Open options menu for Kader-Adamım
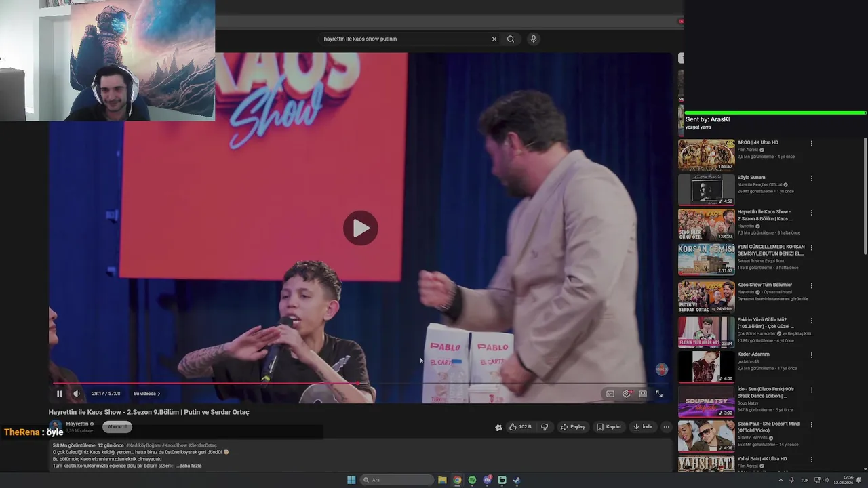This screenshot has height=488, width=868. click(811, 355)
